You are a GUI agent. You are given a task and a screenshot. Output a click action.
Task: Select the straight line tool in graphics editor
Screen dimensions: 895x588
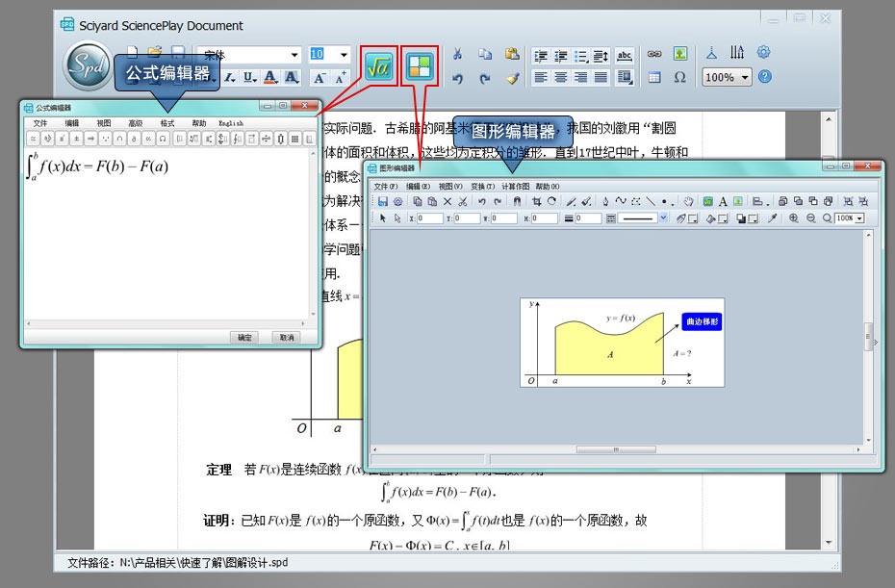651,201
